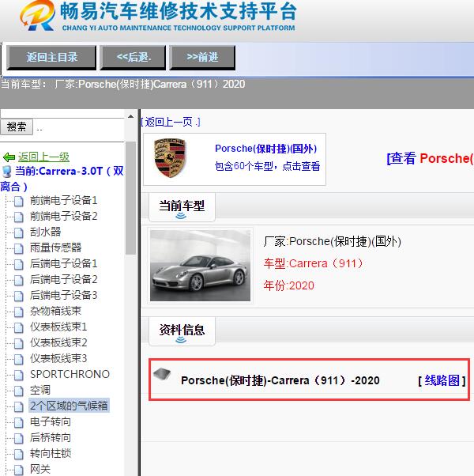Click the document icon beside SPORTCHRONO

(x=18, y=375)
